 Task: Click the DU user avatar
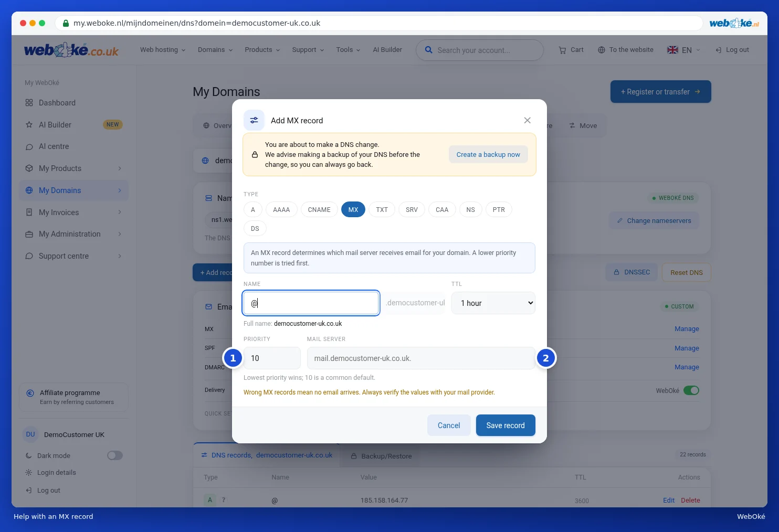(30, 434)
